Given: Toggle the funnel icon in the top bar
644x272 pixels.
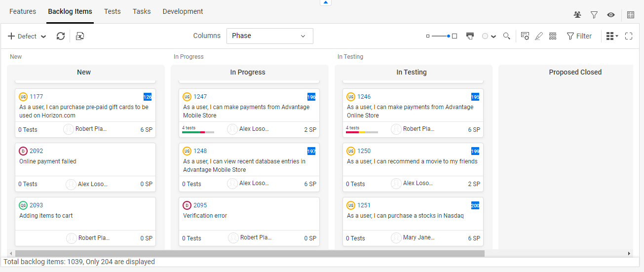Looking at the screenshot, I should point(594,15).
